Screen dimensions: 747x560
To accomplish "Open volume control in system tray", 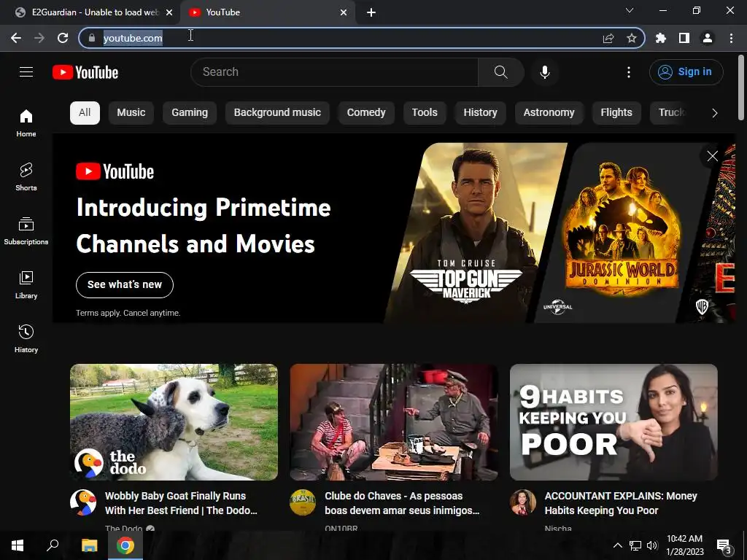I will pos(652,545).
